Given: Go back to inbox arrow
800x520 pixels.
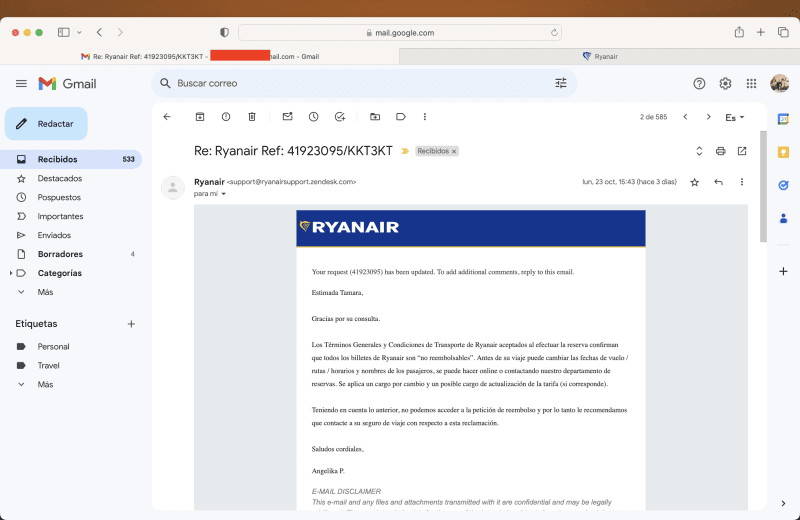Looking at the screenshot, I should (167, 117).
